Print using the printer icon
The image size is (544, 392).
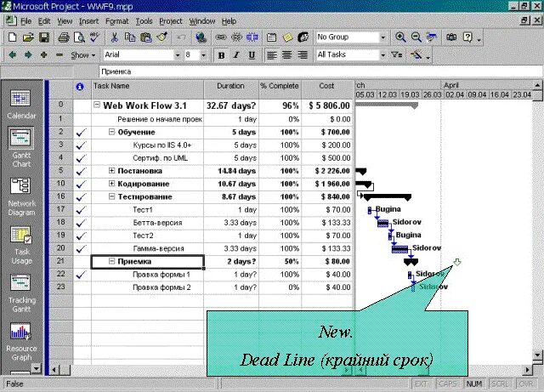[64, 37]
